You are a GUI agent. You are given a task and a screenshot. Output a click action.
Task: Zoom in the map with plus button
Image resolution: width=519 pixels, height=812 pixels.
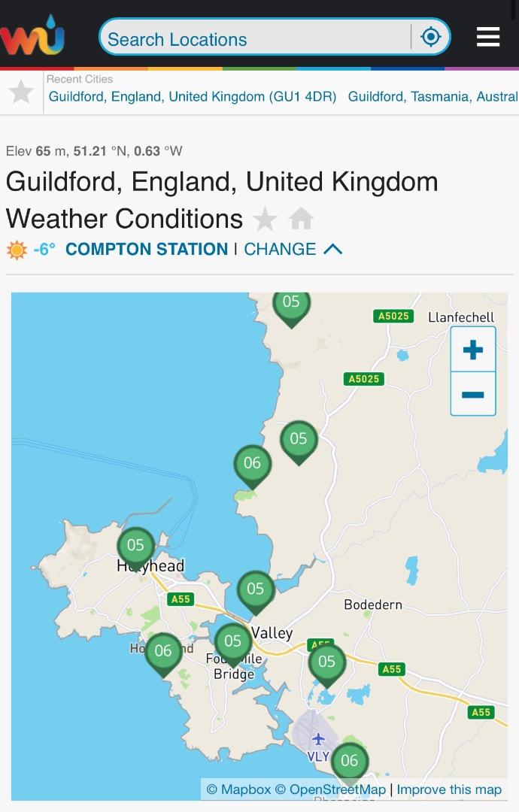pyautogui.click(x=473, y=350)
